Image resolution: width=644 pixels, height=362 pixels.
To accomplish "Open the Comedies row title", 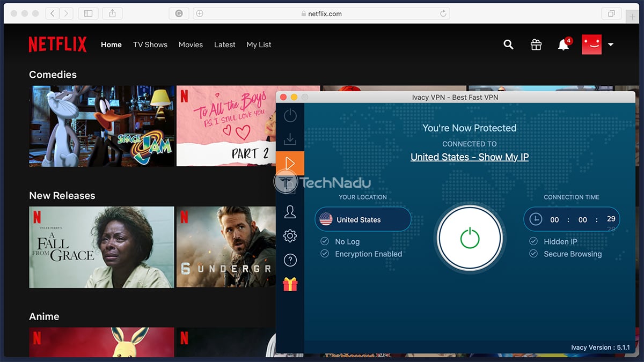I will click(x=53, y=75).
